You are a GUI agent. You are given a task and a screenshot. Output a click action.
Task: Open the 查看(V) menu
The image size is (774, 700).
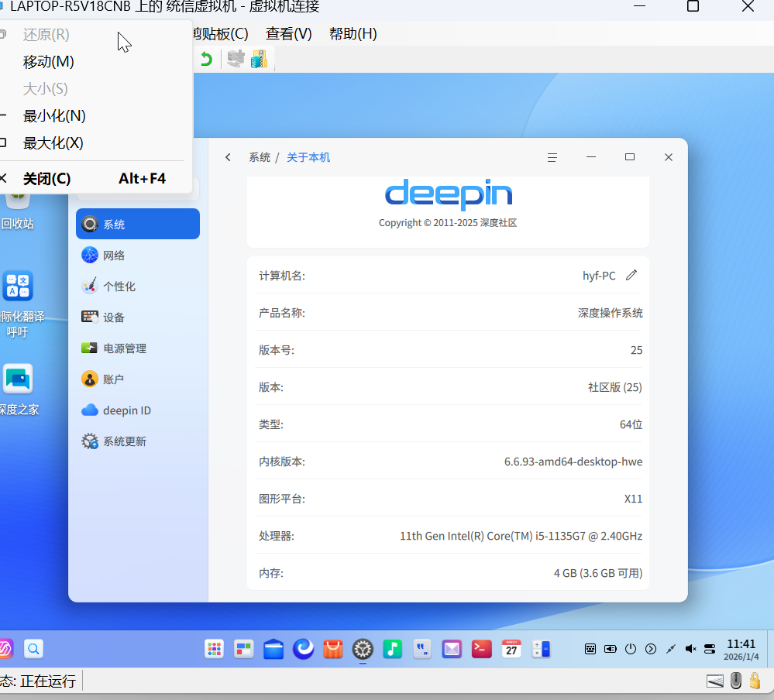pos(289,33)
